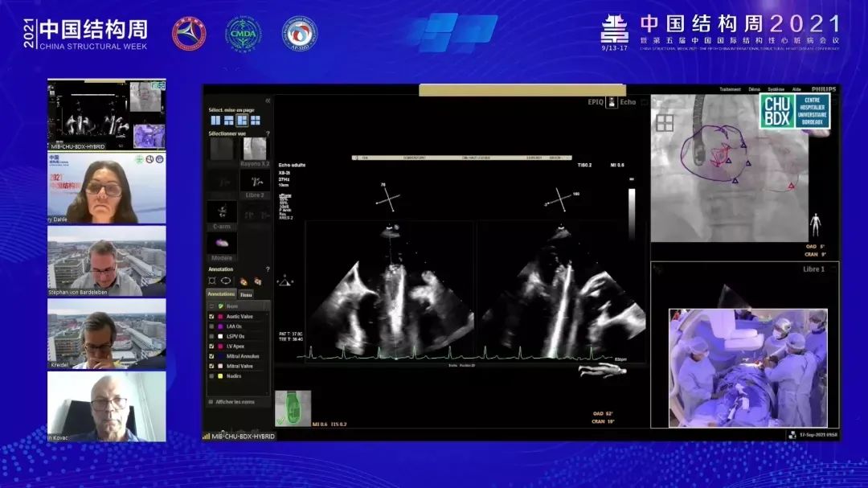Switch to the Tissu tab
Image resolution: width=868 pixels, height=488 pixels.
pos(246,294)
